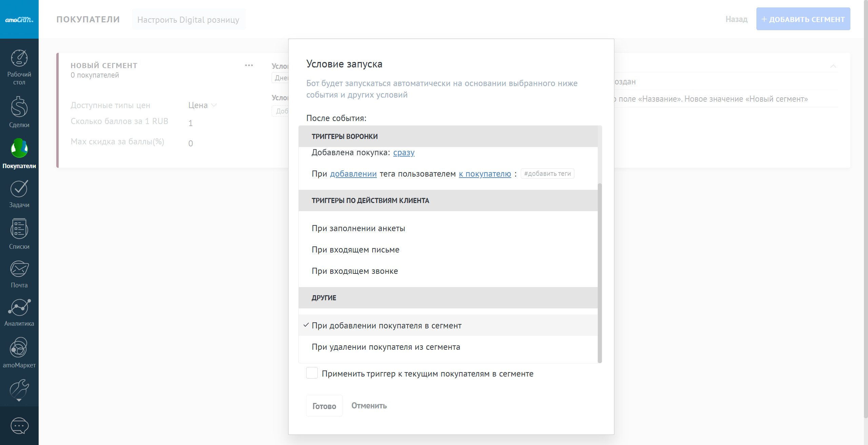Select 'При заполнении анкеты' trigger
Screen dimensions: 868x445
(358, 228)
